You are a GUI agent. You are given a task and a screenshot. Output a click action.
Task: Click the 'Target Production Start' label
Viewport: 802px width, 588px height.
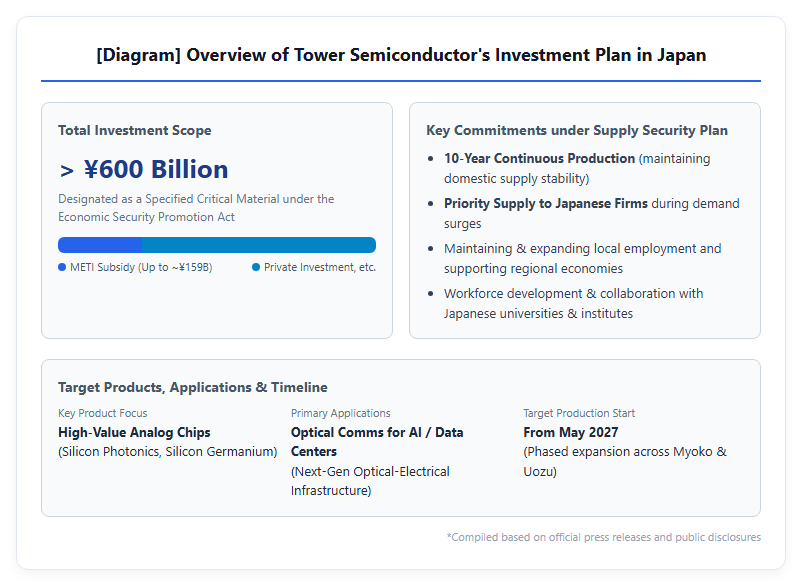[579, 413]
